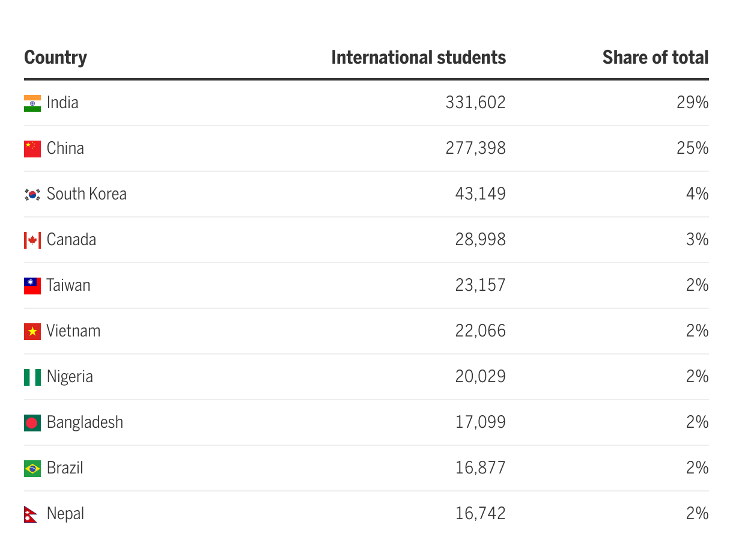Click the South Korea flag icon
The height and width of the screenshot is (560, 733).
tap(32, 195)
